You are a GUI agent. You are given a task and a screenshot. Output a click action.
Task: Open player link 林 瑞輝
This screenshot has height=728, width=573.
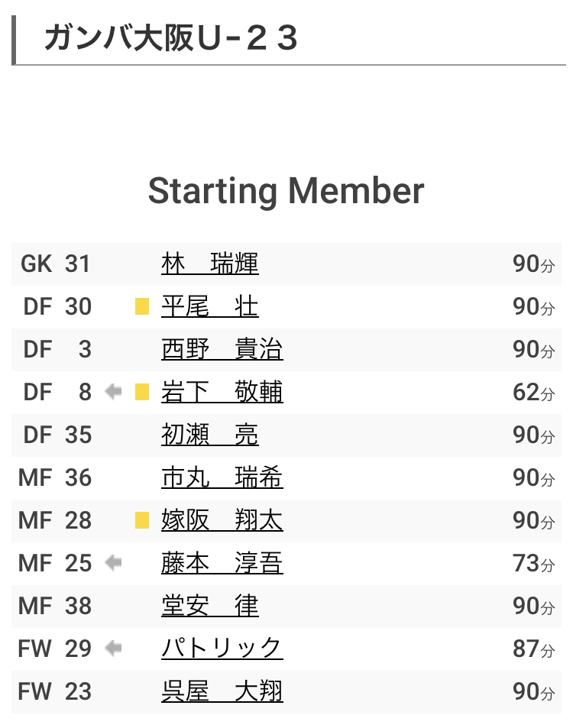[x=210, y=264]
